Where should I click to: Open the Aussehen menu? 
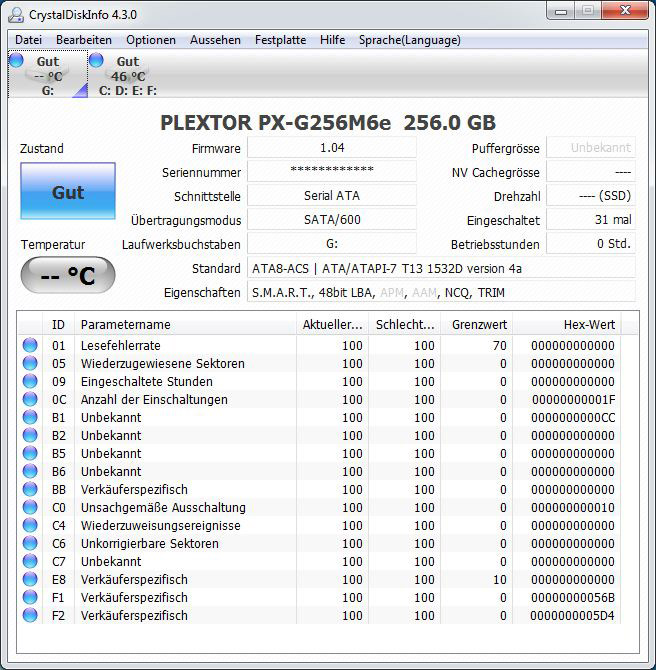click(215, 40)
